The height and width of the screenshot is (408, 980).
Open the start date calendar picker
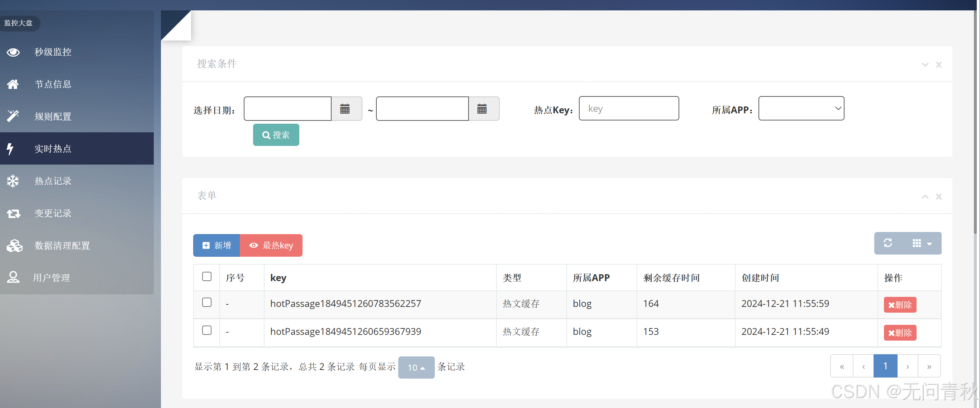coord(346,109)
